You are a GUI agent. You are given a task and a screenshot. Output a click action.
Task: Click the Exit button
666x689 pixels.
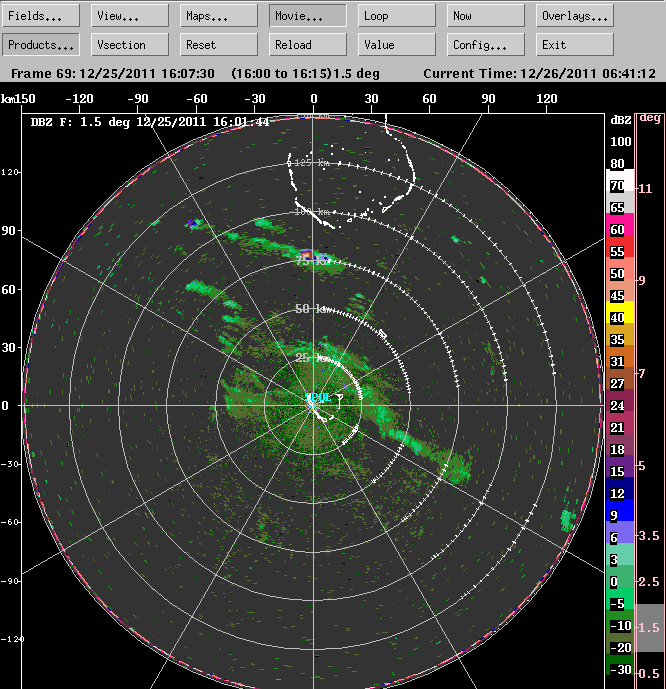[x=575, y=45]
